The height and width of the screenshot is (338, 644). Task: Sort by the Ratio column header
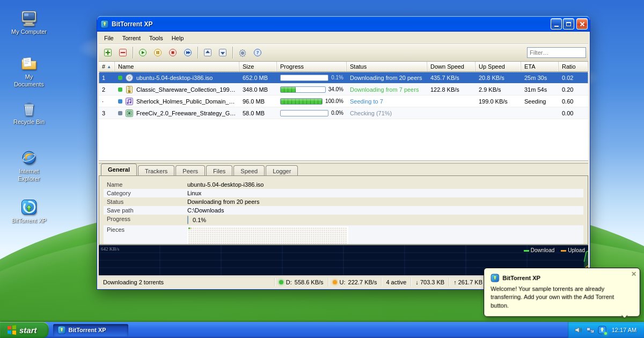573,67
